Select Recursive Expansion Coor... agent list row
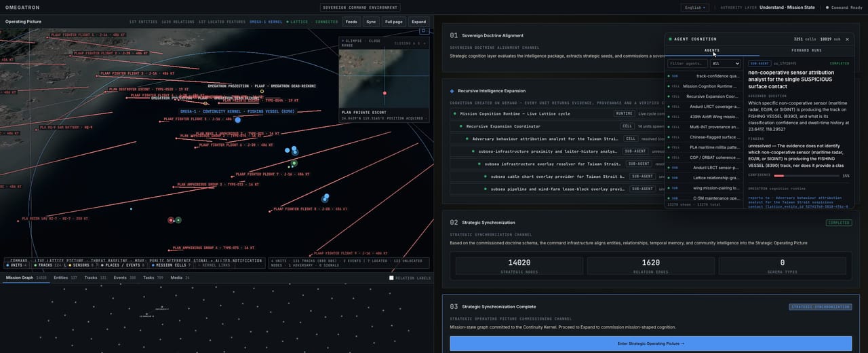 [703, 96]
